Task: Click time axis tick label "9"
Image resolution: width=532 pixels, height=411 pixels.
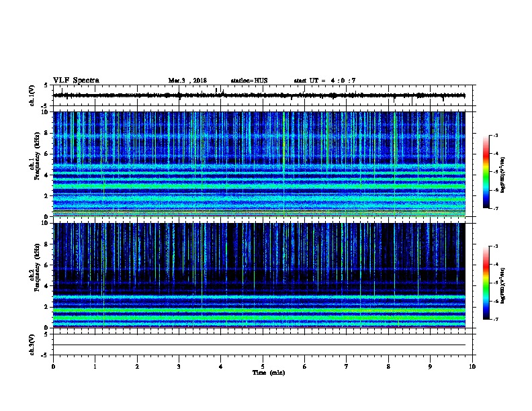Action: (430, 367)
